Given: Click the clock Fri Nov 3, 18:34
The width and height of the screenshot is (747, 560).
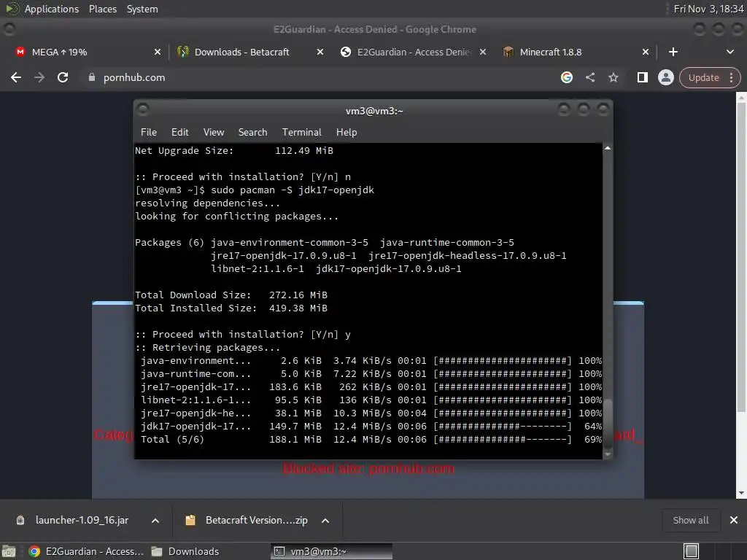Looking at the screenshot, I should [x=708, y=9].
